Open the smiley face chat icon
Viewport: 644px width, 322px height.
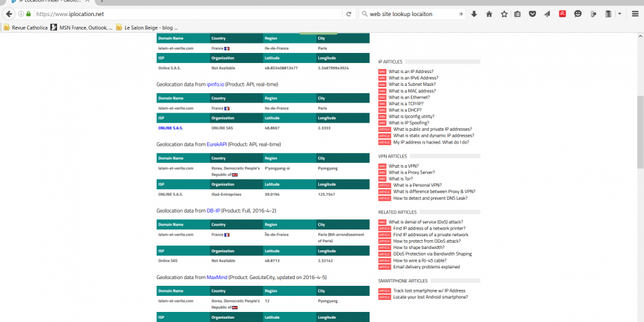tap(578, 13)
